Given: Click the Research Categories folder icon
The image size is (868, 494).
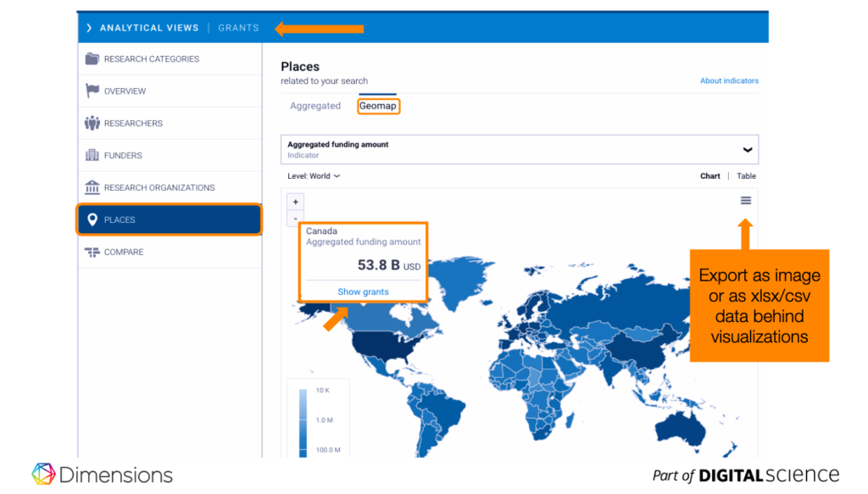Looking at the screenshot, I should pyautogui.click(x=92, y=59).
